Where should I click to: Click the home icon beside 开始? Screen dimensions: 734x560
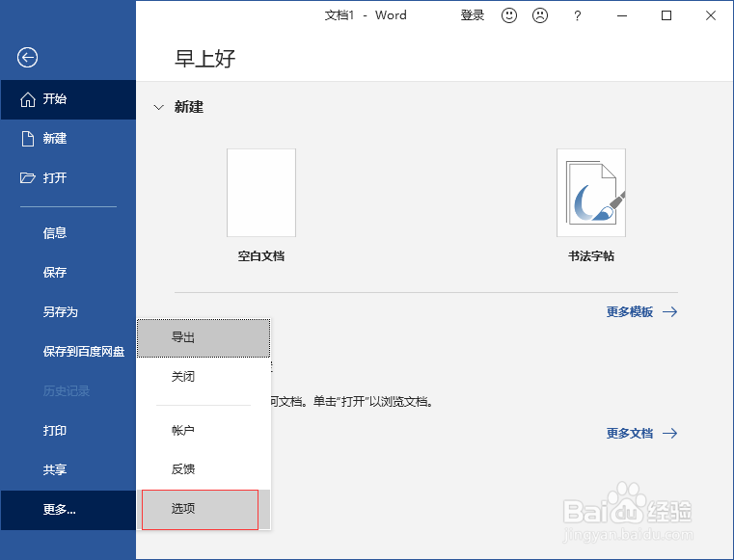(28, 99)
